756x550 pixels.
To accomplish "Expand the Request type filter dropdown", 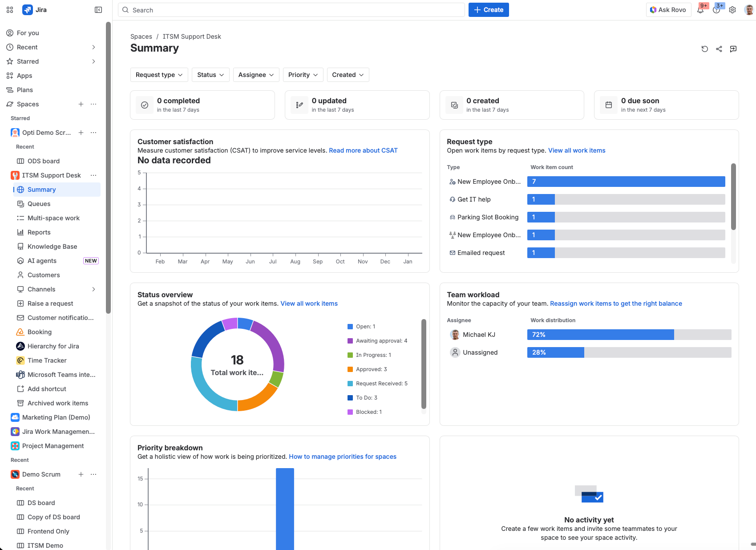I will (159, 75).
